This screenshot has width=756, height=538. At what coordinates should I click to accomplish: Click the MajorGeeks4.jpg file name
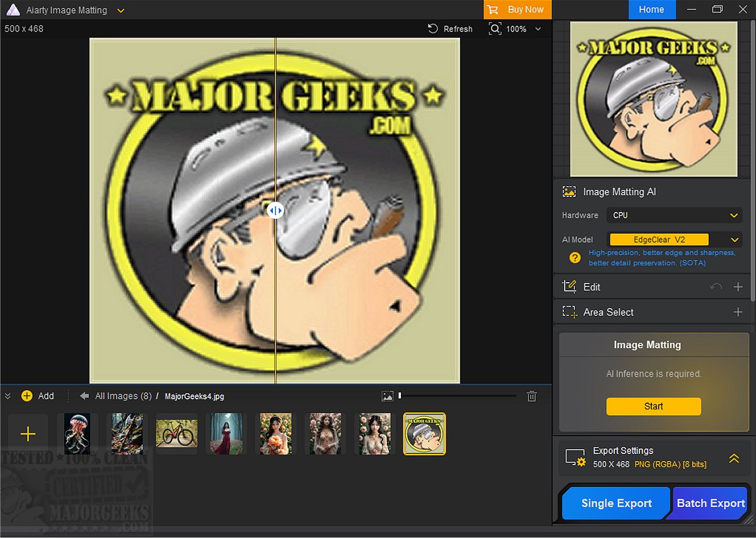(194, 396)
